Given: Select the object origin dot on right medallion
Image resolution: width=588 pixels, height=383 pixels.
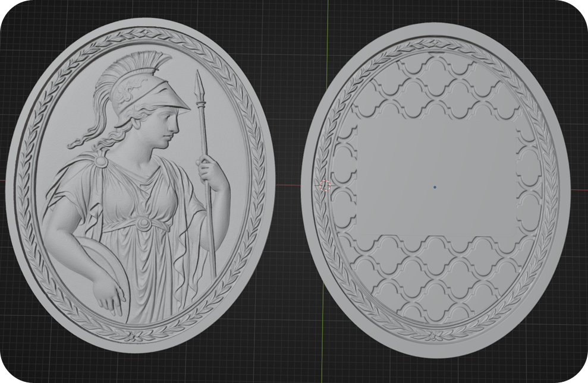Looking at the screenshot, I should (435, 187).
